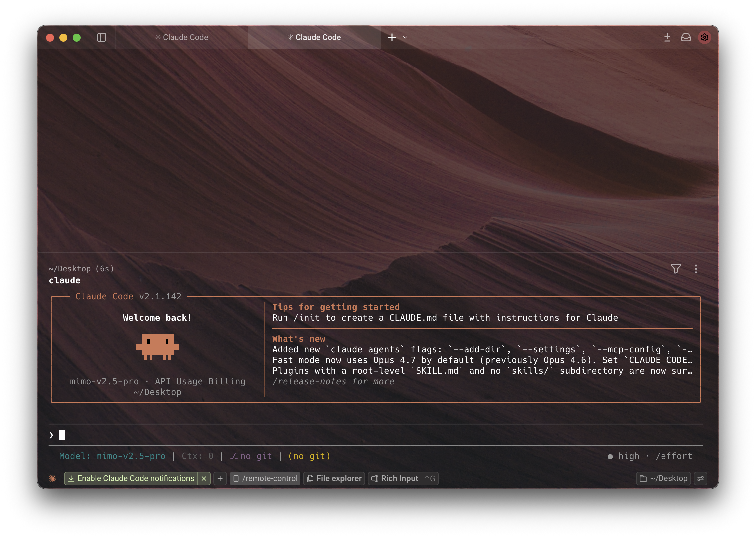Click the 'Plugins with a root-level SKILL.md' line
The image size is (756, 538).
click(482, 371)
